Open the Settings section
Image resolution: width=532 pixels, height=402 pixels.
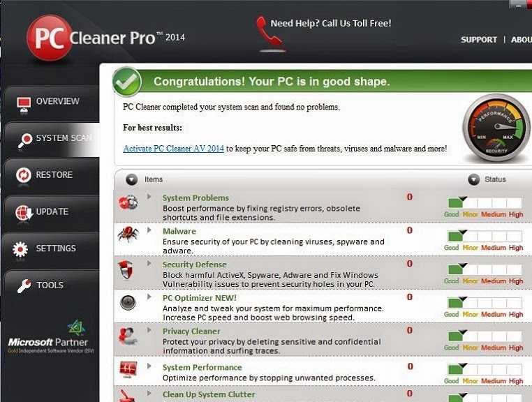pyautogui.click(x=52, y=249)
